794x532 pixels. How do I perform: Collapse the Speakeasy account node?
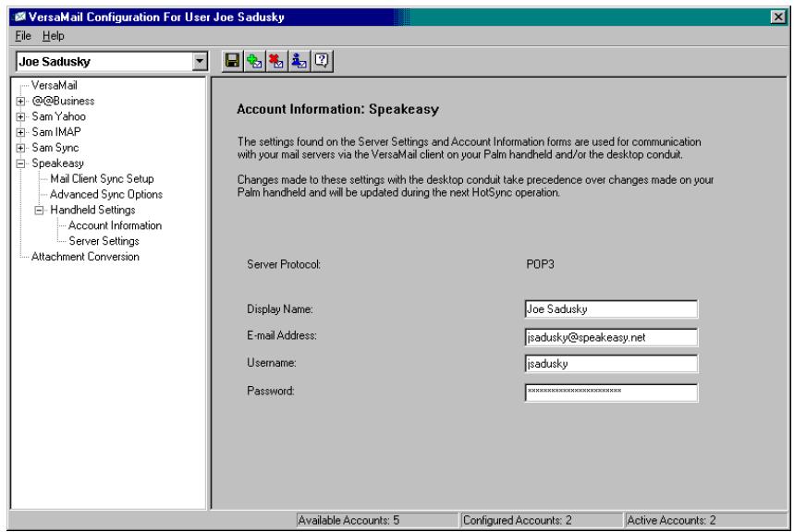click(x=20, y=163)
